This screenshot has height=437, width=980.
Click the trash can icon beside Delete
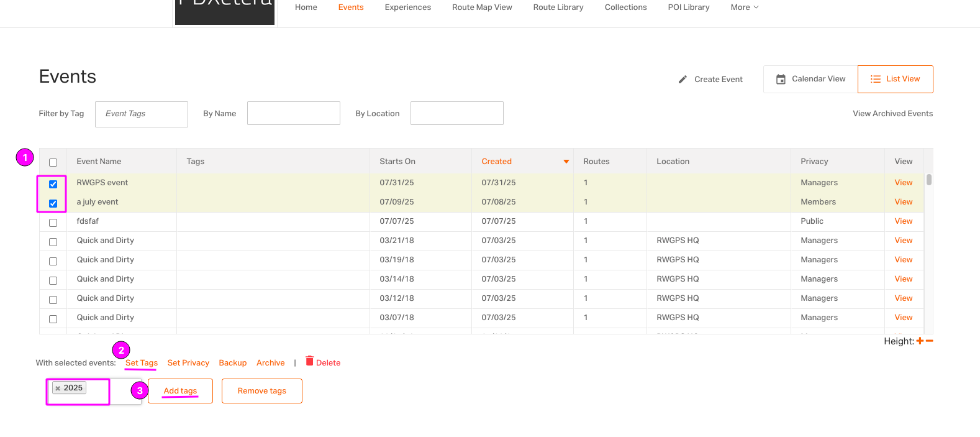point(309,361)
